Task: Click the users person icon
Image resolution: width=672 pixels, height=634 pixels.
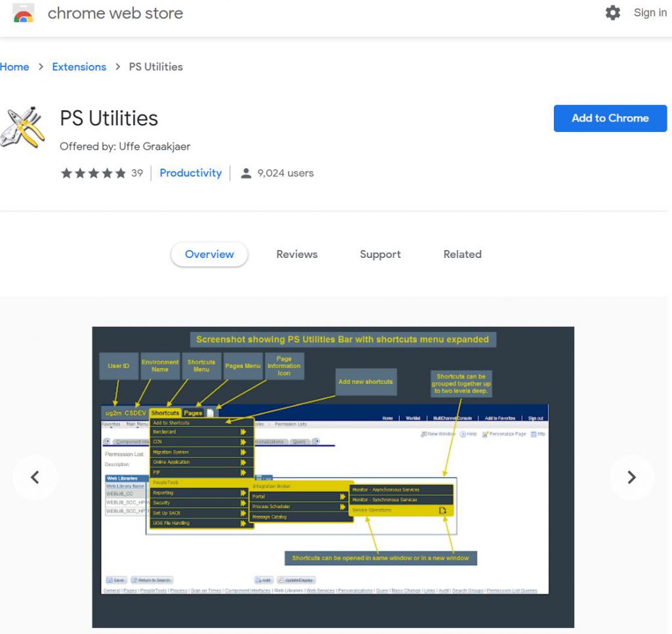Action: 246,173
